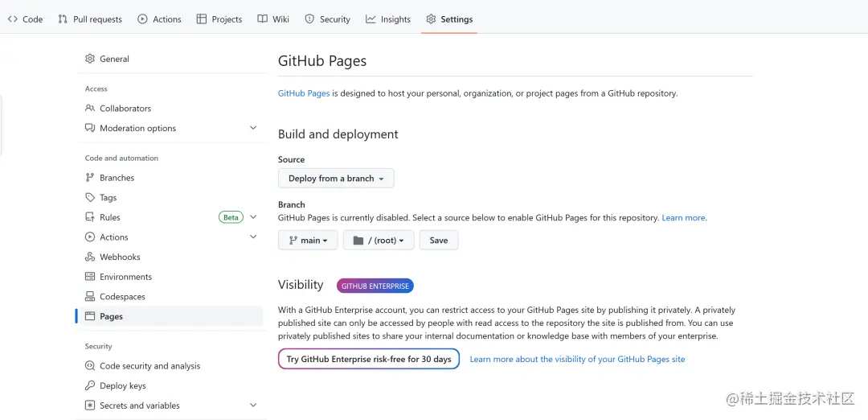Screen dimensions: 868x420
Task: Open the main branch dropdown
Action: coord(308,241)
